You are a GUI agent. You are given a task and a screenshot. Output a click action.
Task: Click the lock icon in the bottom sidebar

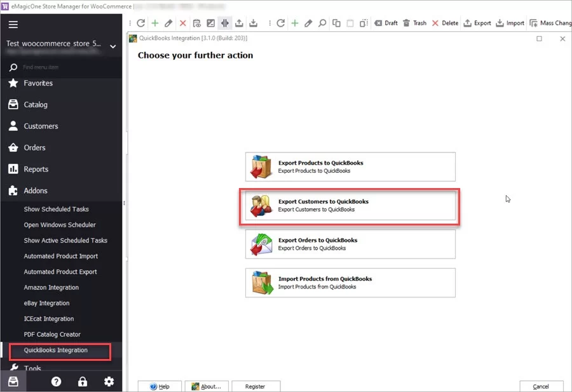coord(82,381)
